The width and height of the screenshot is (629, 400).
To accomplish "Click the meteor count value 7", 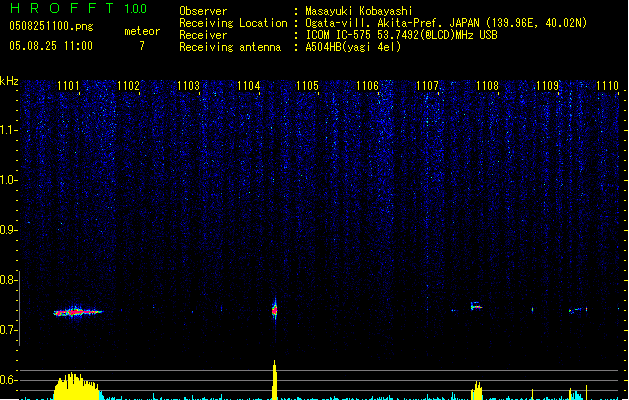I will click(x=142, y=46).
